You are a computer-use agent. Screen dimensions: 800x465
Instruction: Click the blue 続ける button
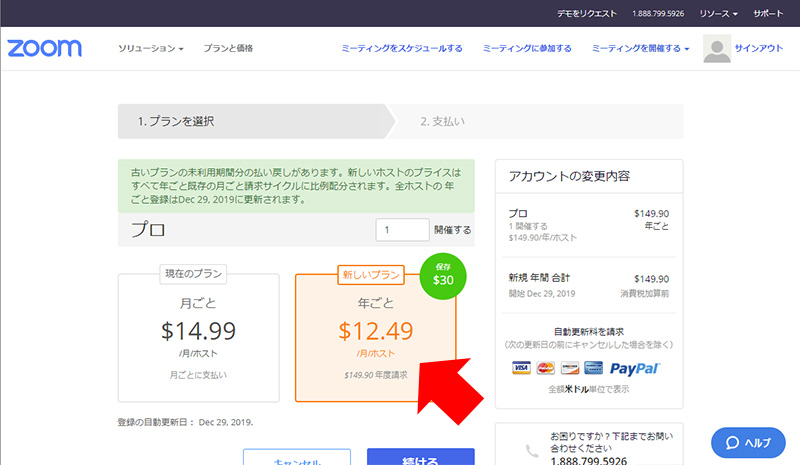[420, 458]
